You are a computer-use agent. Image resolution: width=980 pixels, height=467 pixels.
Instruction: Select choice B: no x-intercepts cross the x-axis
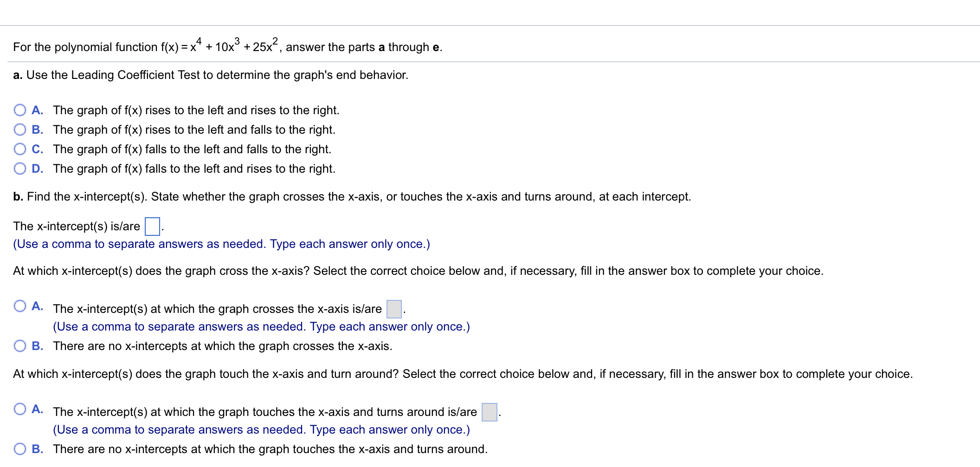[x=20, y=345]
